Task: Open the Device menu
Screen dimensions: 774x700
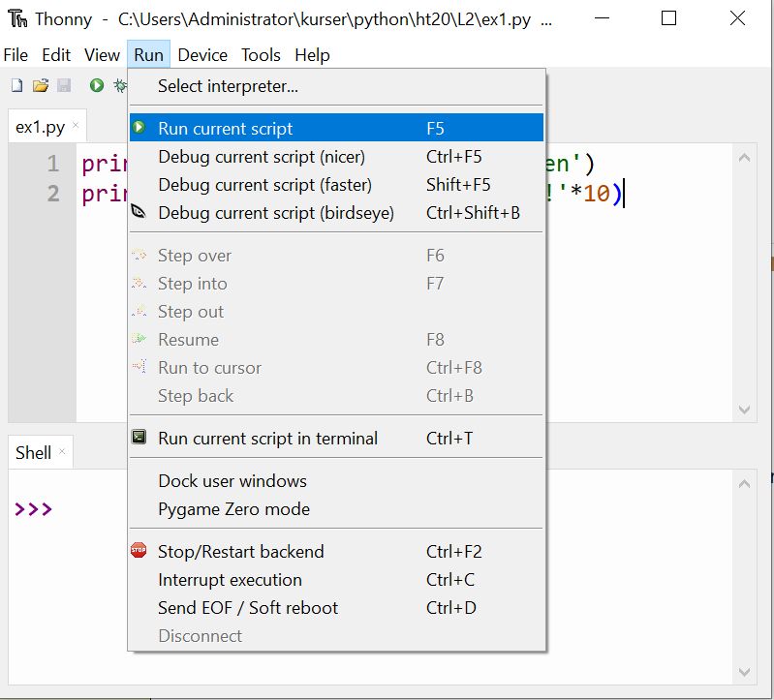Action: pos(202,55)
